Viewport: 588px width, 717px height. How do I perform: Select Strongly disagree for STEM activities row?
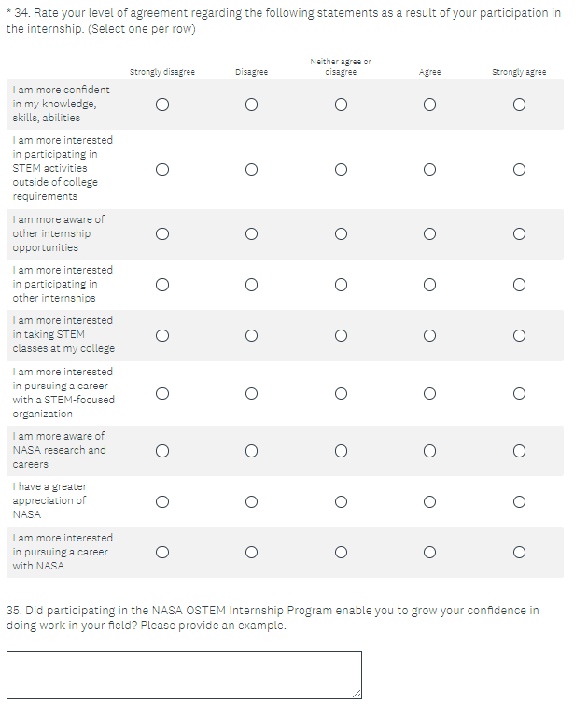tap(162, 169)
